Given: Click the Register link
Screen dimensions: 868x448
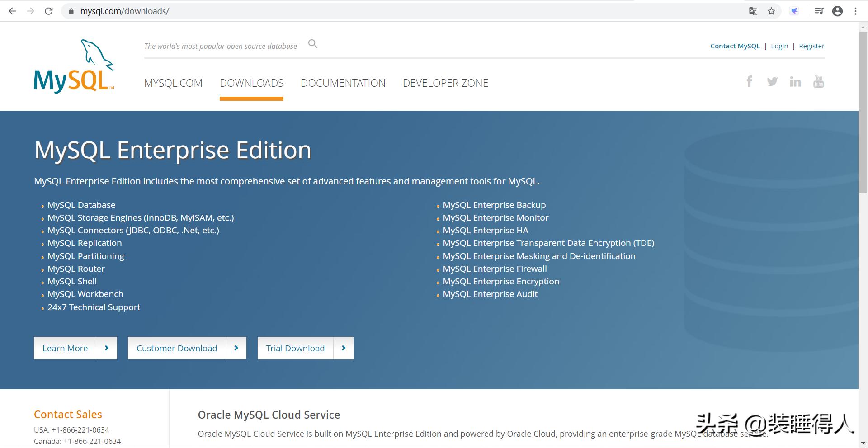Looking at the screenshot, I should point(811,46).
